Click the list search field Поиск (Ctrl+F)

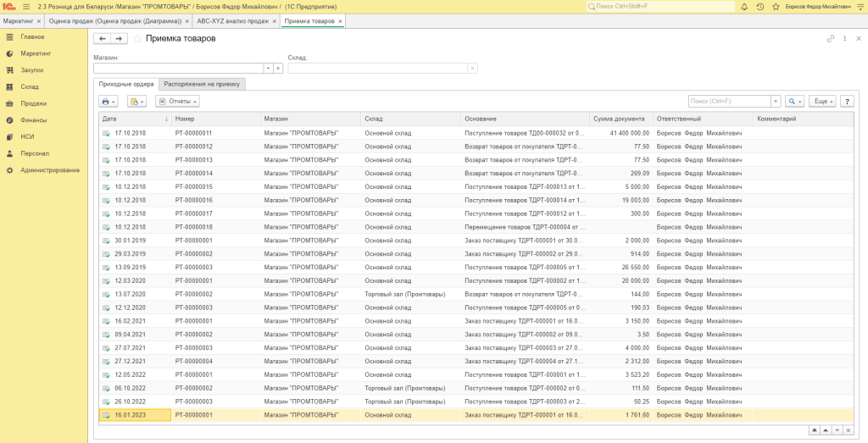click(734, 101)
